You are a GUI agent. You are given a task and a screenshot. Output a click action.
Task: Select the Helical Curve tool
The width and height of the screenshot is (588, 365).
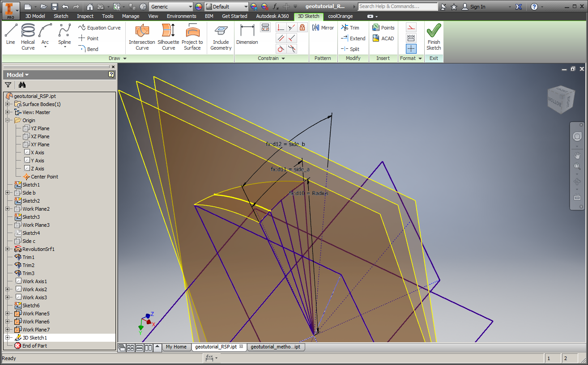coord(28,37)
